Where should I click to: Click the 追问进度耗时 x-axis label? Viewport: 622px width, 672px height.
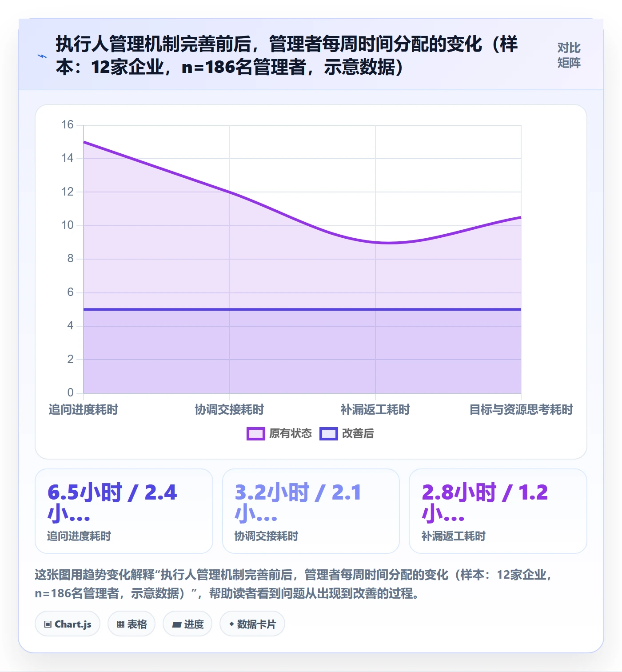84,409
